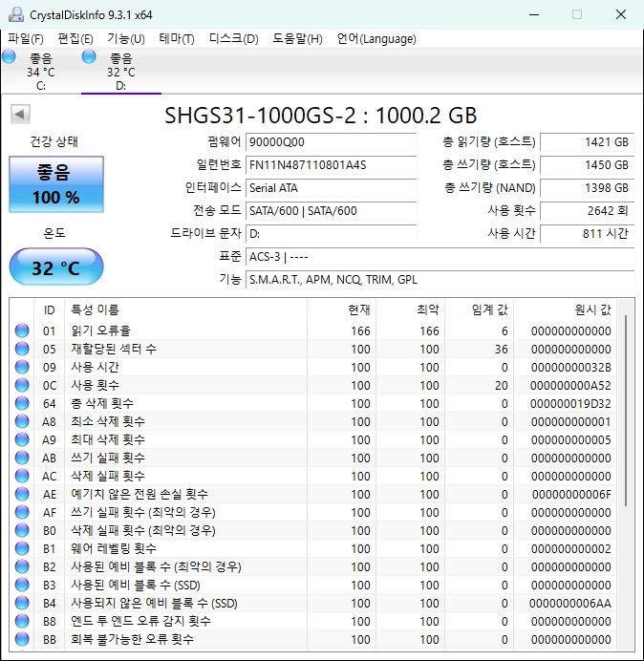Switch to the C: drive tab (34 °C)
Screen dimensions: 644x661
coord(40,72)
